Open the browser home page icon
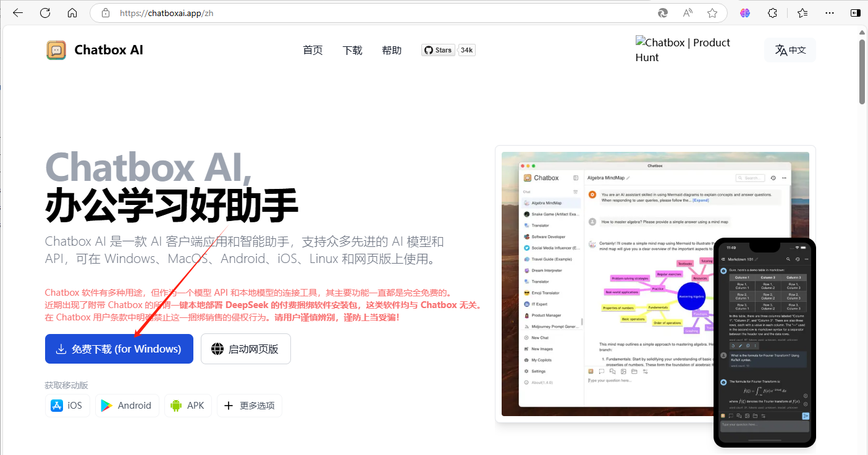The width and height of the screenshot is (868, 455). click(72, 13)
